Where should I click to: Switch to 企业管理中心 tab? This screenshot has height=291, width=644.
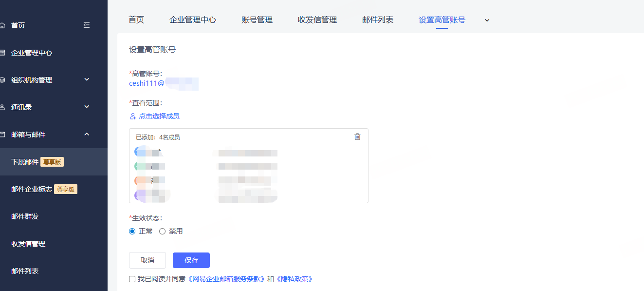[193, 20]
